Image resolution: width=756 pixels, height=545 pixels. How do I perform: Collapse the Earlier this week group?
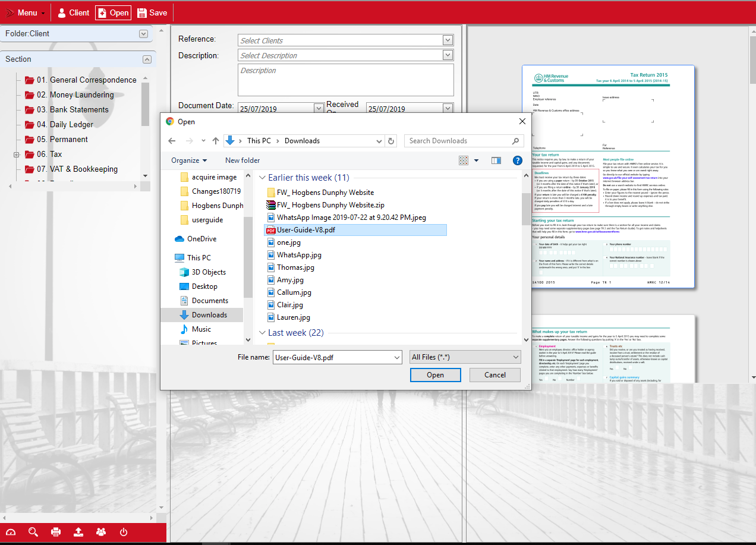click(x=263, y=178)
